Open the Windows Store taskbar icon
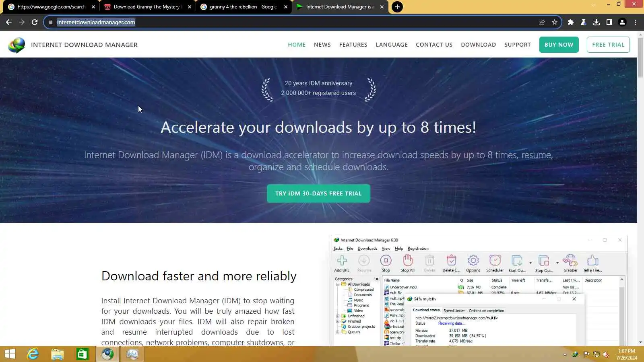This screenshot has width=644, height=362. [83, 354]
